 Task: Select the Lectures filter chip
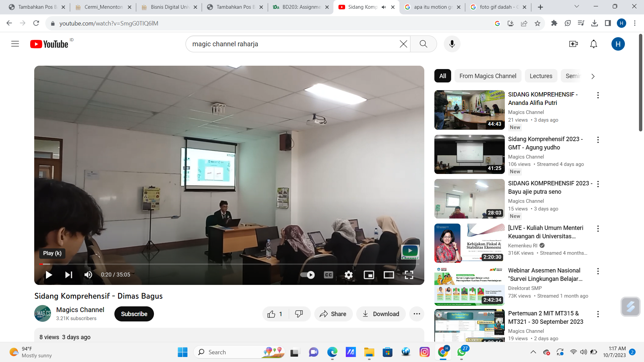(x=541, y=76)
